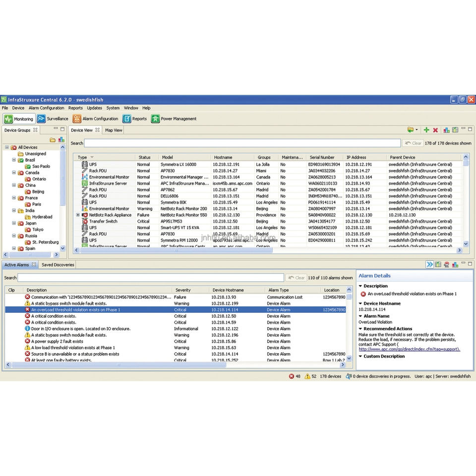Viewport: 476px width, 476px height.
Task: Expand the Custom Description section
Action: click(360, 356)
